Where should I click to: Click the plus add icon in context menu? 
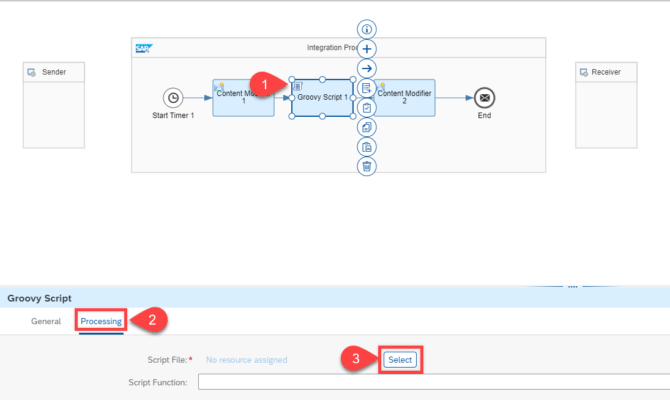[x=367, y=48]
